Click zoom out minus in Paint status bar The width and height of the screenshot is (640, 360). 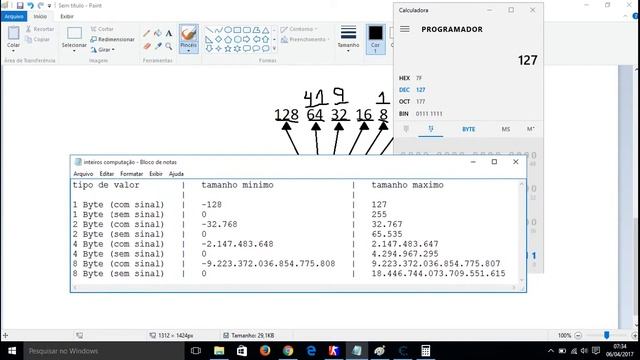(x=578, y=336)
